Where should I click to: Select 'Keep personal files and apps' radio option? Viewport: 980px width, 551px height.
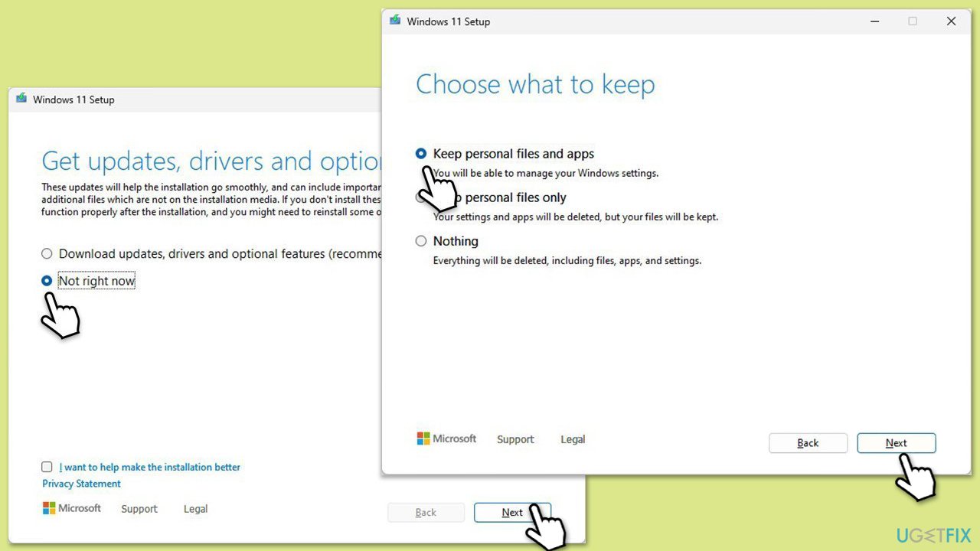[421, 154]
